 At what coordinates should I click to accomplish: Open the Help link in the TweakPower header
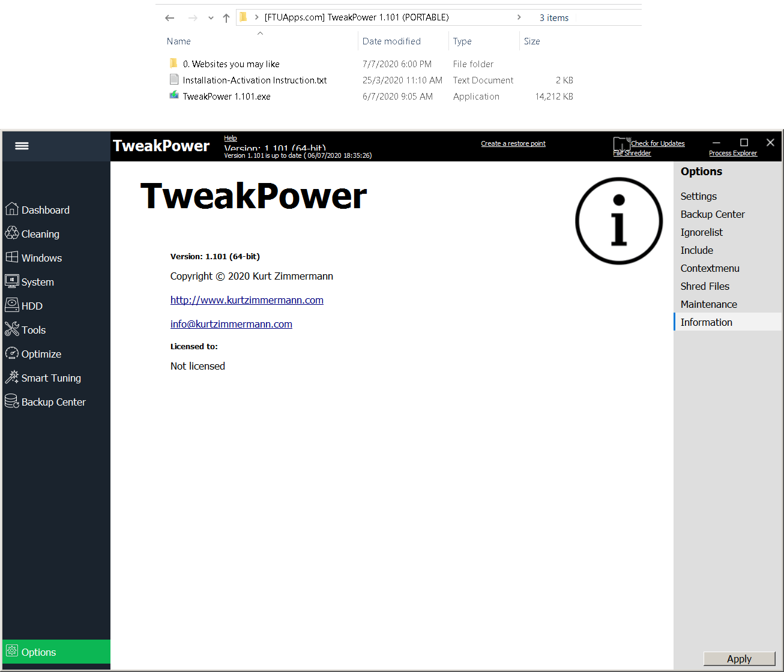point(231,138)
